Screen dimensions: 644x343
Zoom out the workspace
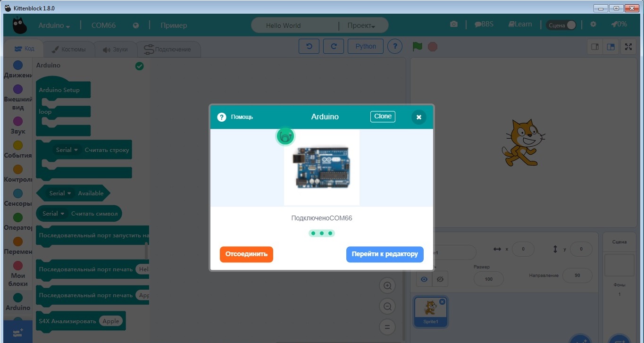tap(387, 306)
